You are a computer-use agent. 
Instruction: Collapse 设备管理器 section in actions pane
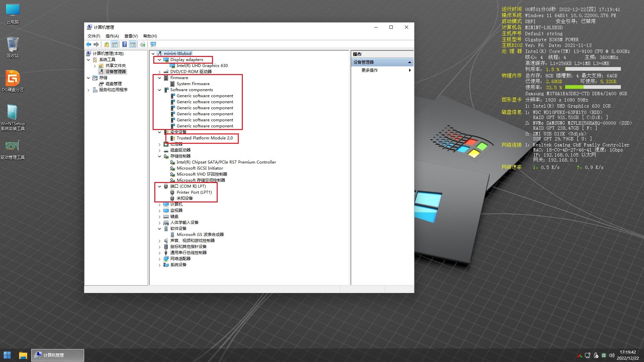coord(410,62)
